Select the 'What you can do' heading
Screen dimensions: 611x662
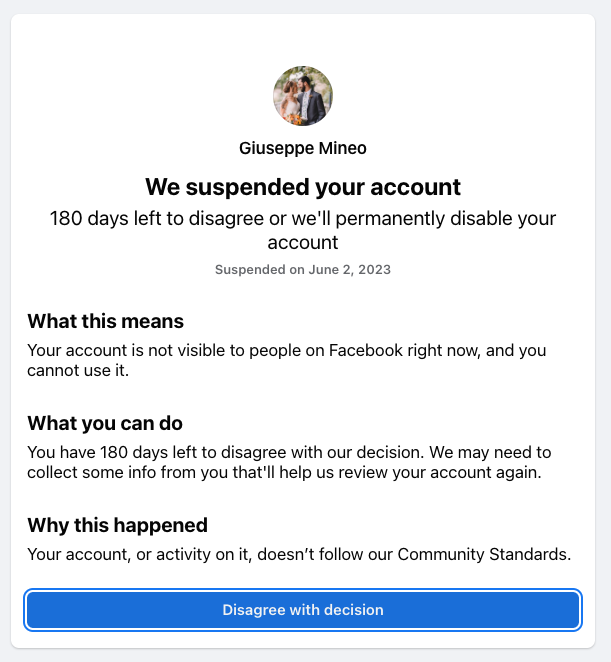click(105, 423)
